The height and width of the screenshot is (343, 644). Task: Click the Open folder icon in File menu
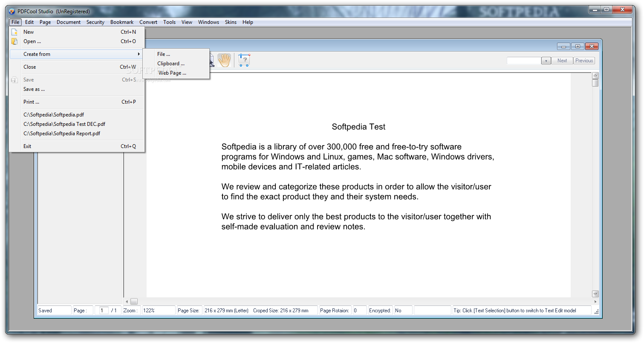click(14, 41)
